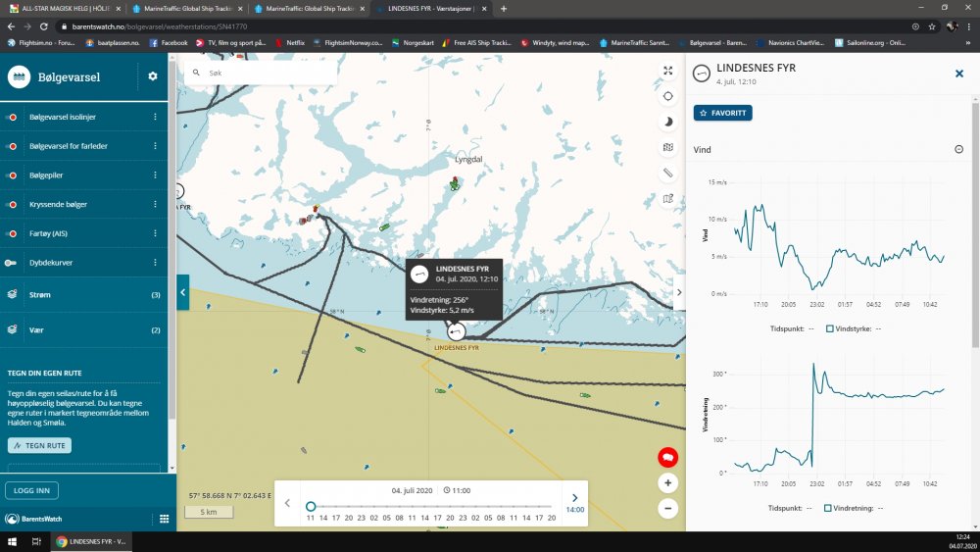Open the taskbar clock showing 12:24
Viewport: 980px width, 552px height.
pyautogui.click(x=962, y=541)
